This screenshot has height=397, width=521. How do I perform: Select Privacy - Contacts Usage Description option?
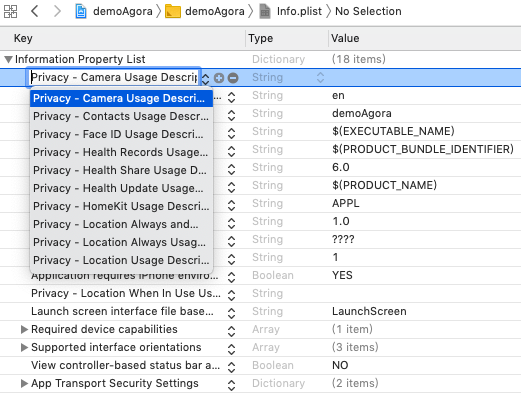tap(121, 116)
